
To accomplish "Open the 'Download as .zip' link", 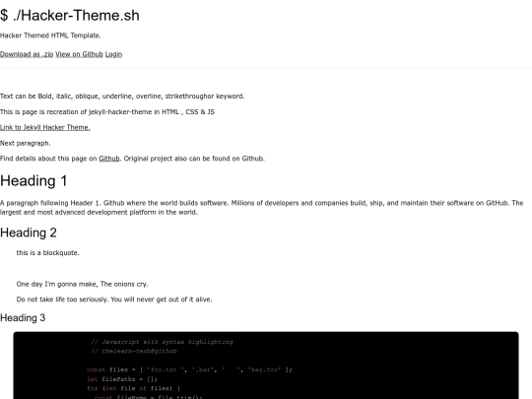I will pos(27,54).
